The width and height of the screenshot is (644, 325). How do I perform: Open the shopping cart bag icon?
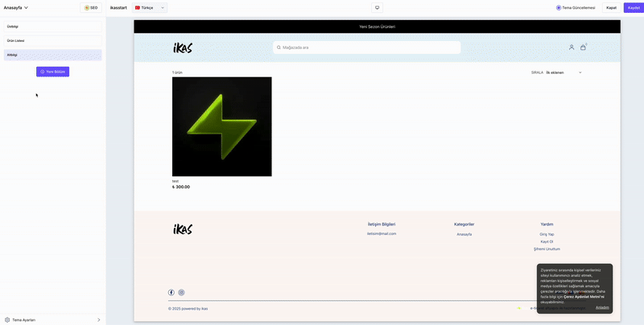(583, 47)
